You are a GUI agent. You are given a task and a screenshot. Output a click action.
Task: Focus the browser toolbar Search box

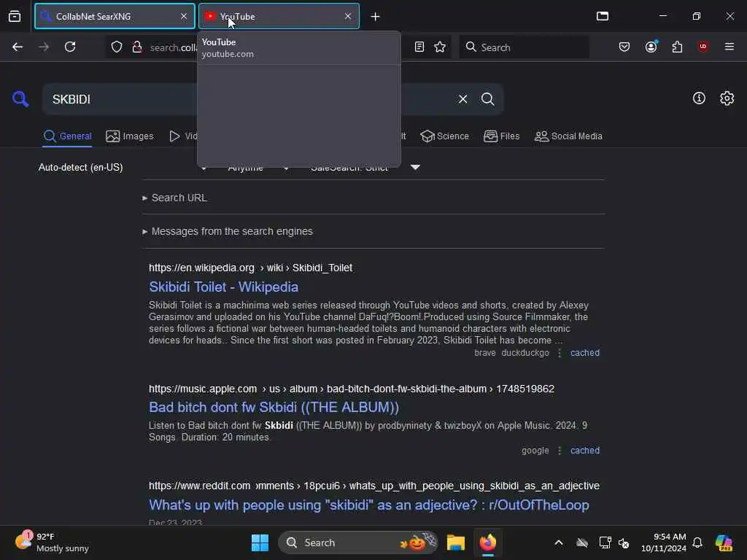[x=524, y=47]
